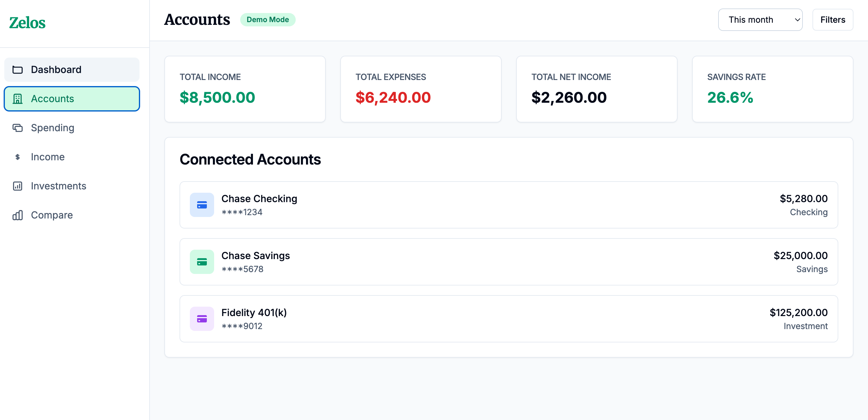Switch to the Compare view
Viewport: 868px width, 420px height.
[52, 215]
